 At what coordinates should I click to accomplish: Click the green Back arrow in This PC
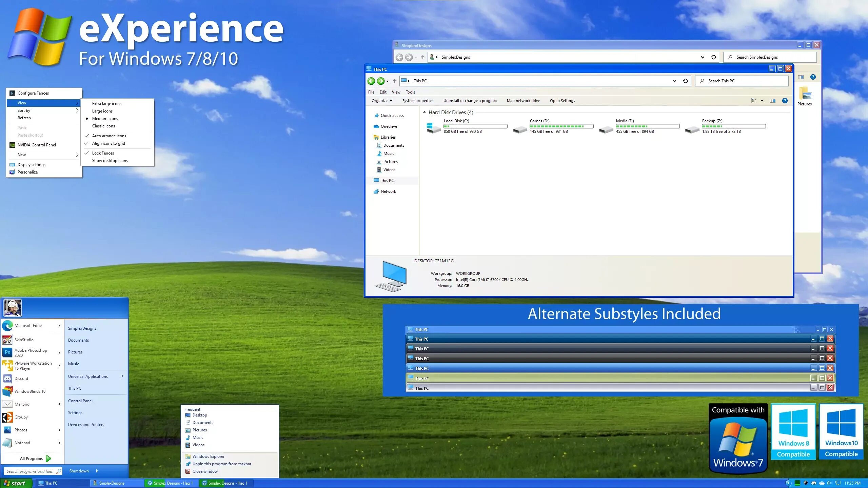[371, 81]
